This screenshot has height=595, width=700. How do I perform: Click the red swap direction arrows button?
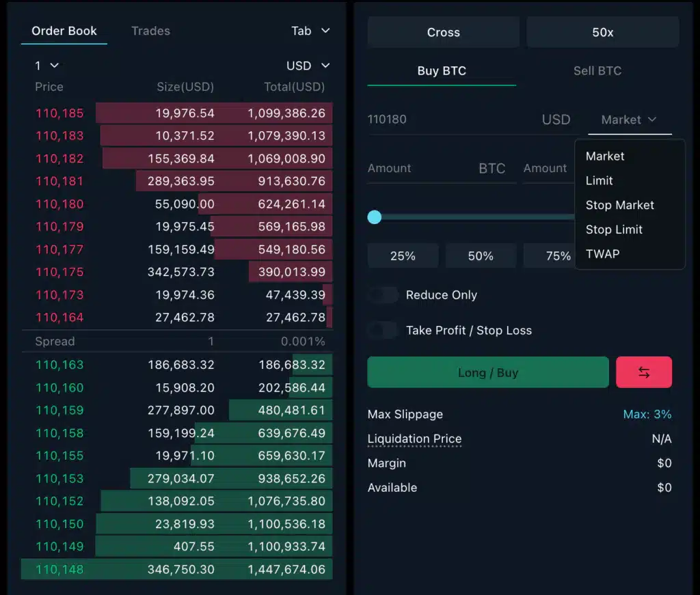[643, 372]
